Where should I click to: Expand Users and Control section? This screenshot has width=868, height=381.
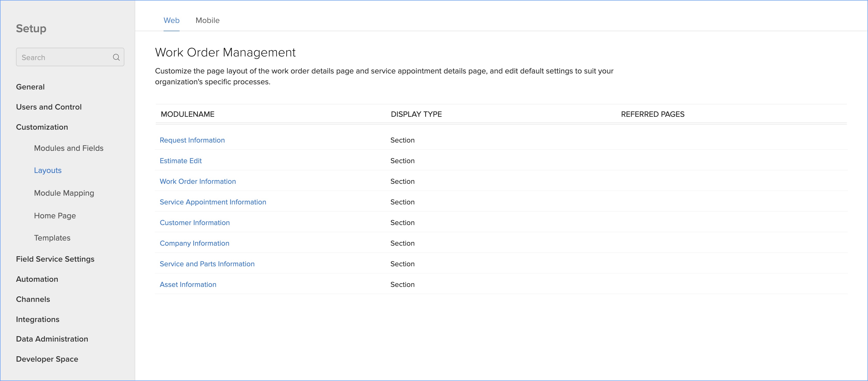pos(49,107)
